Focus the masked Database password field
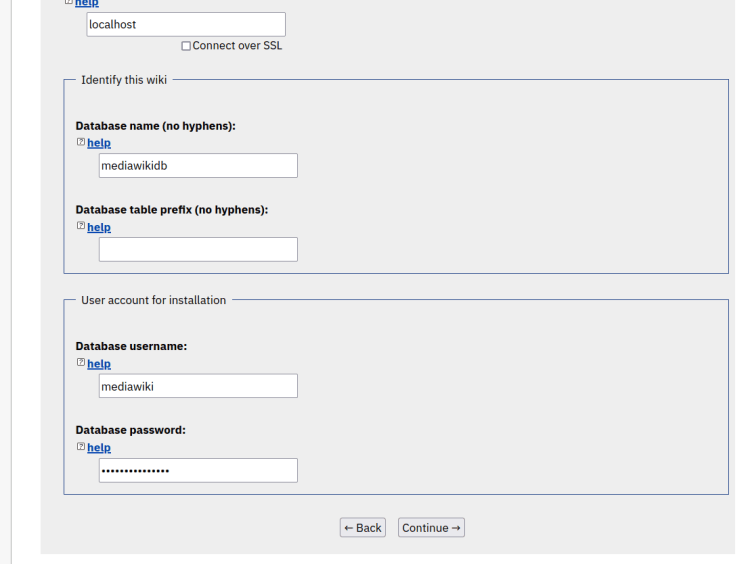The width and height of the screenshot is (748, 564). point(198,470)
